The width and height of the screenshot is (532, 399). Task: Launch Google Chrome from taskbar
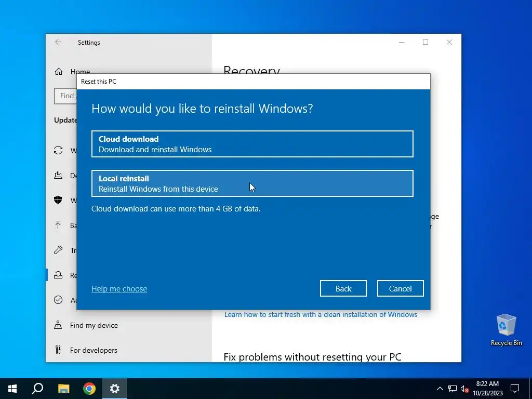[x=89, y=389]
